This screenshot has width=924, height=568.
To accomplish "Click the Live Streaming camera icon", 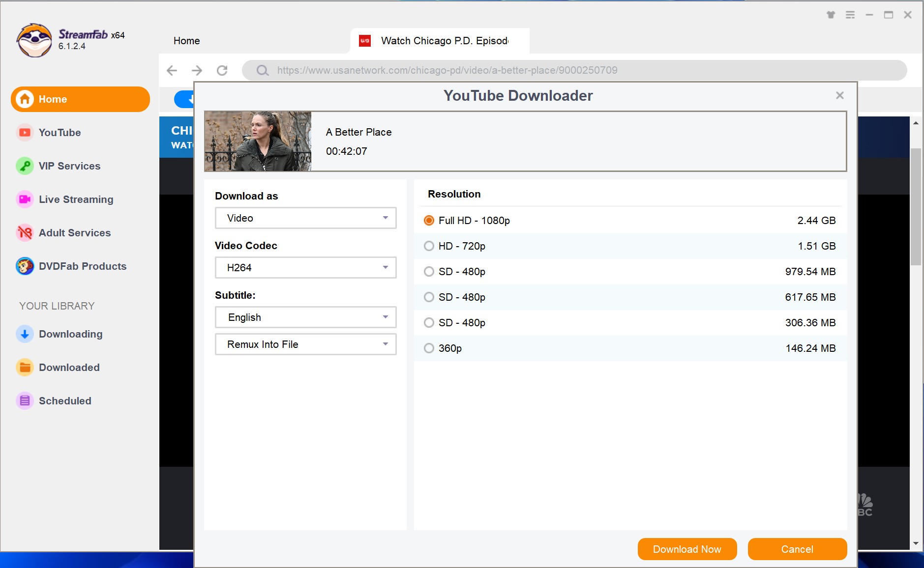I will [25, 199].
